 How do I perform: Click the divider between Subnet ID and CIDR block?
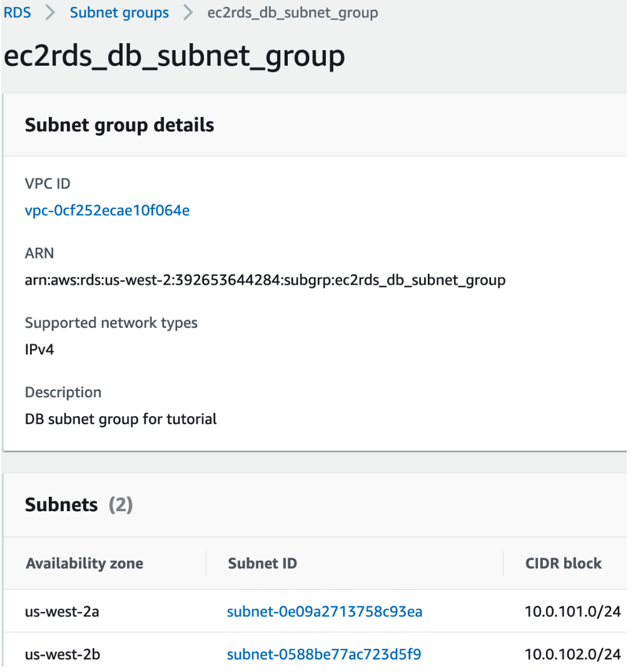(x=504, y=563)
